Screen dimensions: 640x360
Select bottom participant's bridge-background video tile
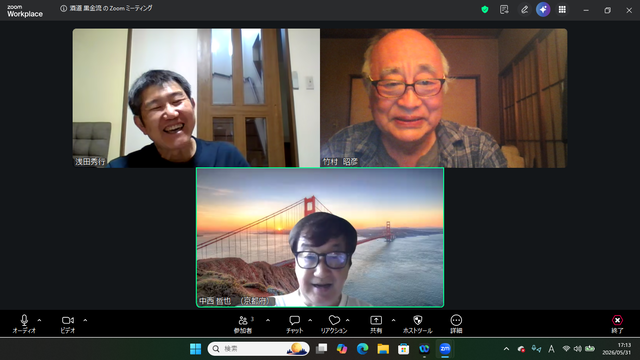(320, 237)
